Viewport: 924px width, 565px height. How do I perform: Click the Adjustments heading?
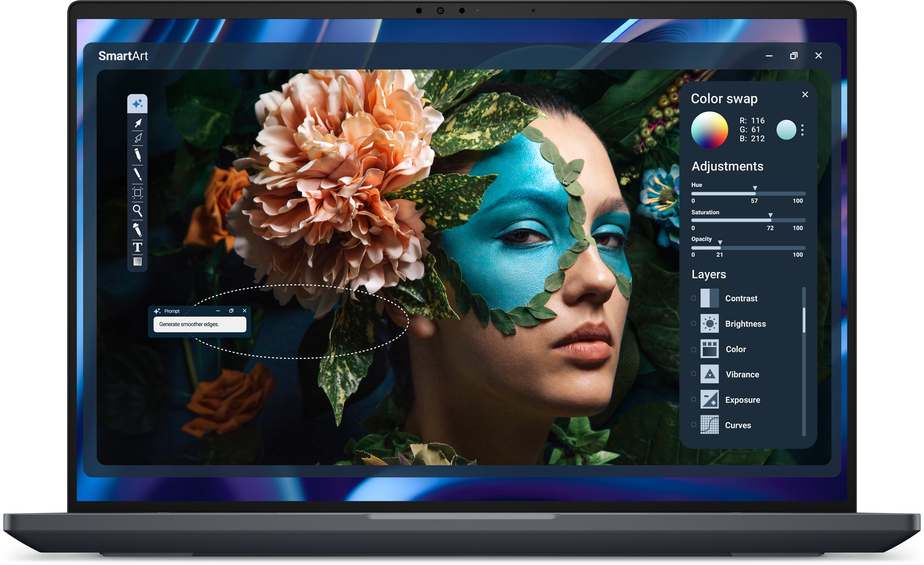coord(727,166)
